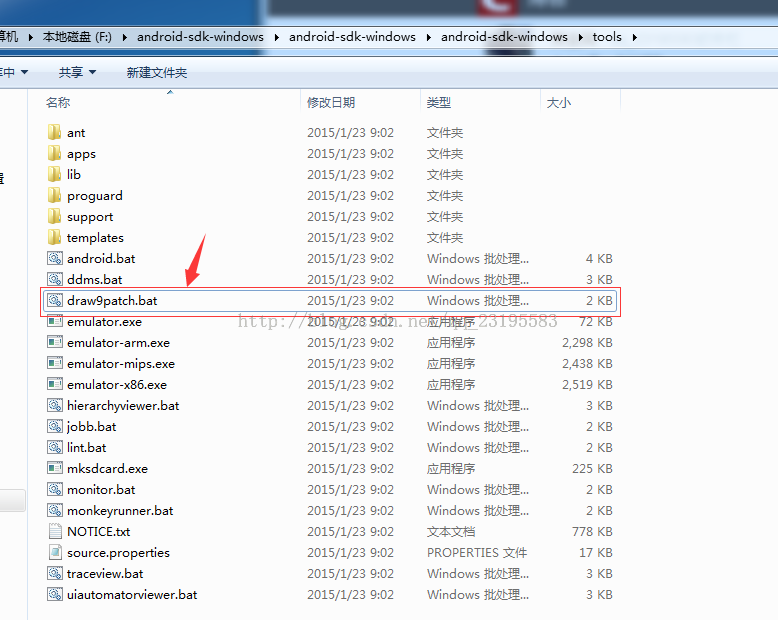Expand the arrow after 本地磁盘 (F:) in address bar
778x620 pixels.
coord(125,37)
